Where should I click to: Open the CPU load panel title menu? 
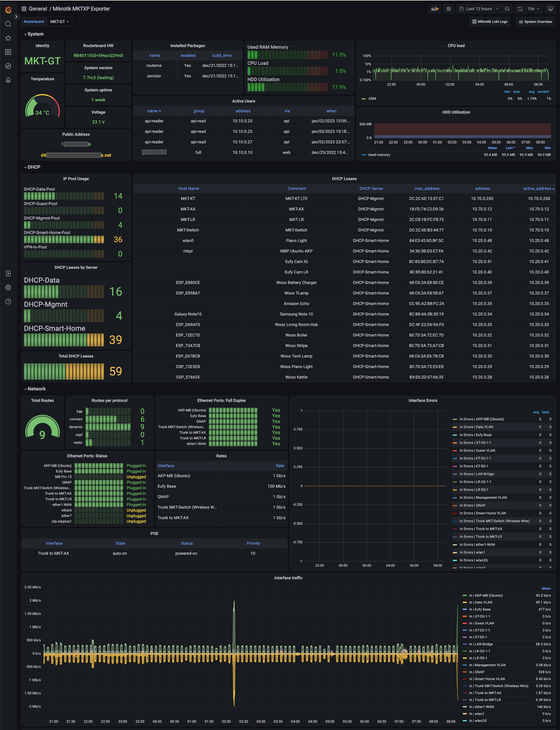coord(456,46)
